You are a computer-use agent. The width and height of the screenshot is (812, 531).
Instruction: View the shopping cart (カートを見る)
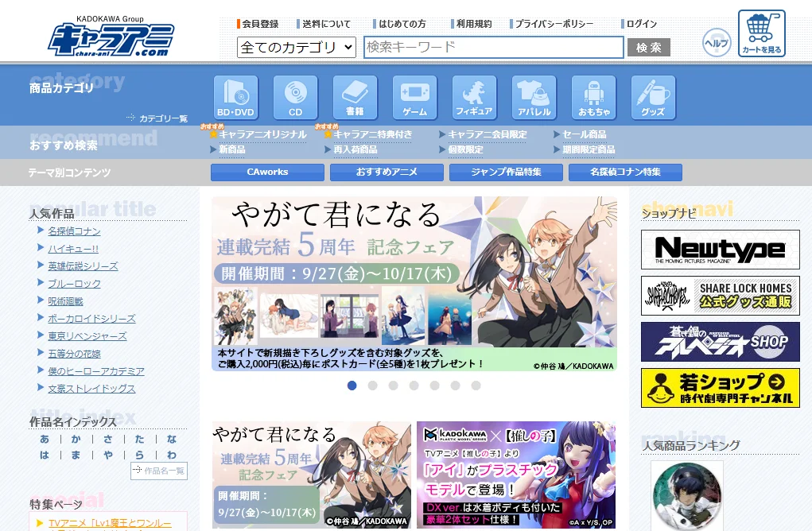pyautogui.click(x=762, y=33)
